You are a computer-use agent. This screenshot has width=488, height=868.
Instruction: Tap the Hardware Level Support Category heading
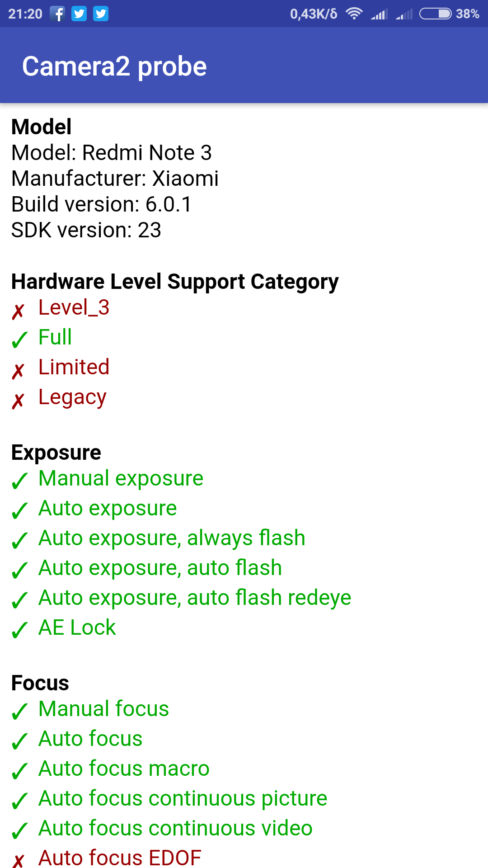tap(175, 282)
